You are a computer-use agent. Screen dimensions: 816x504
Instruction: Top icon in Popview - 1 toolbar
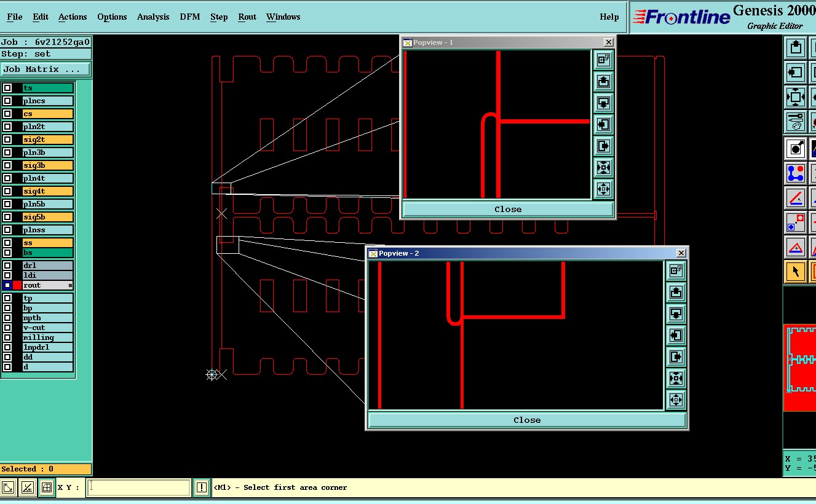(603, 60)
